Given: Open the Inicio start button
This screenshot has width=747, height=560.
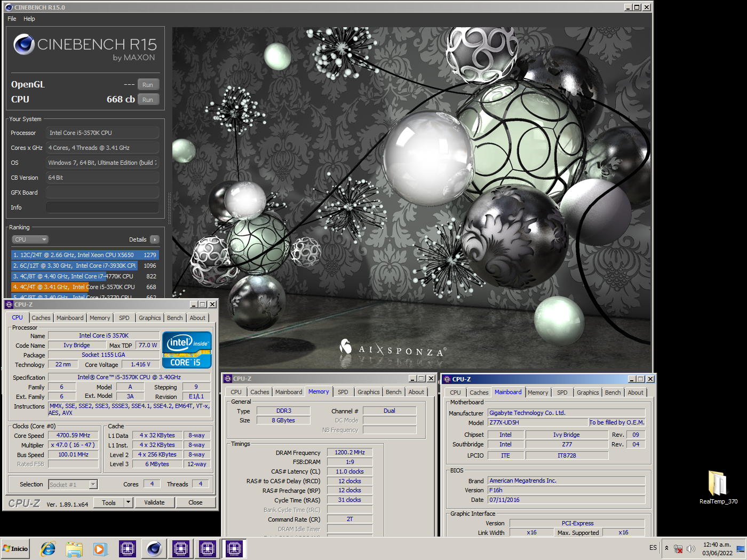Looking at the screenshot, I should point(15,548).
